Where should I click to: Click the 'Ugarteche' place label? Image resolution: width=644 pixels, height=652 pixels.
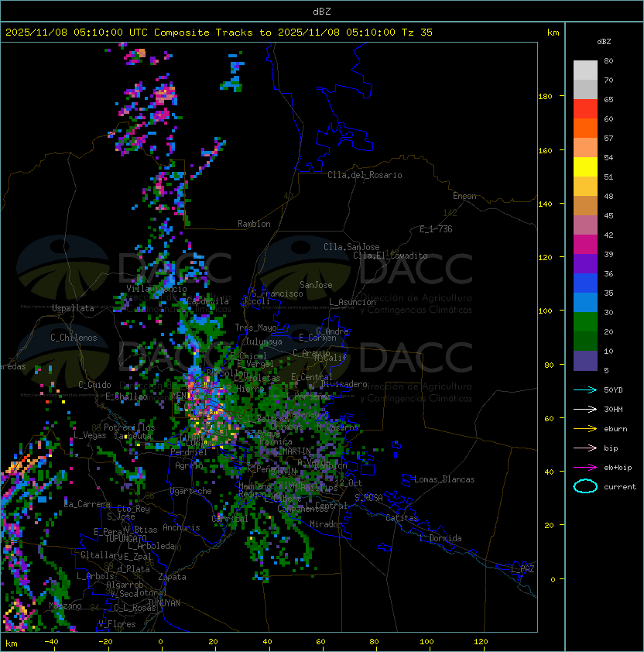[191, 491]
